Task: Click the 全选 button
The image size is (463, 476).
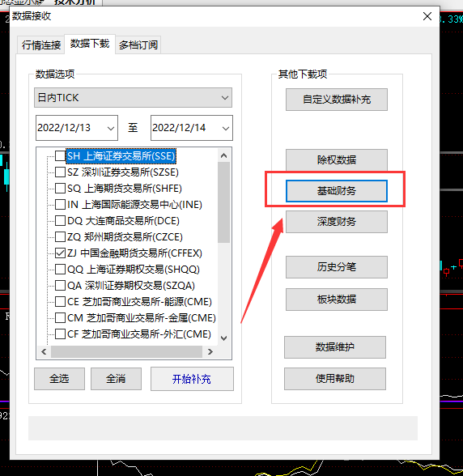Action: click(x=59, y=379)
